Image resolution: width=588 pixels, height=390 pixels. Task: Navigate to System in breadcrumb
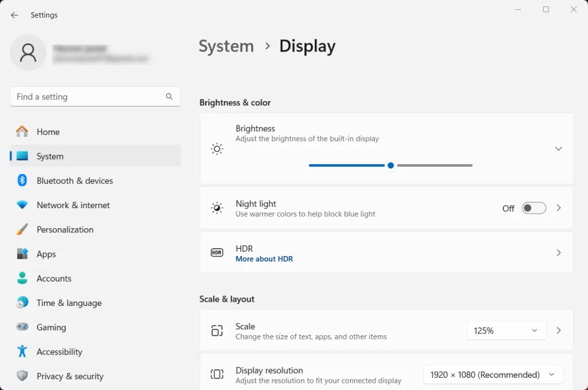pos(226,46)
